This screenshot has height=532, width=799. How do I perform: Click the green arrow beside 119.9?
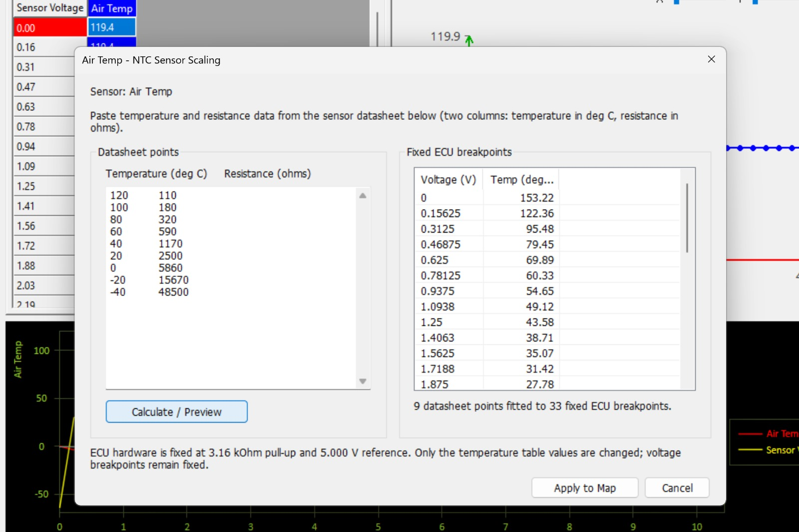click(x=469, y=40)
